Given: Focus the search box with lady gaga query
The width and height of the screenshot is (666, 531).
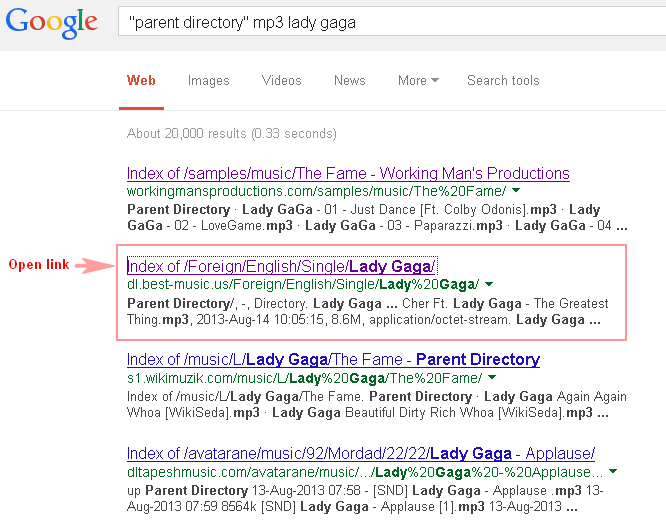Looking at the screenshot, I should point(392,21).
